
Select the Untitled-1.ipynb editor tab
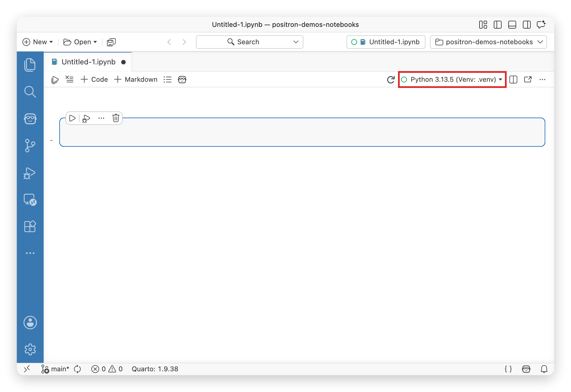[88, 62]
